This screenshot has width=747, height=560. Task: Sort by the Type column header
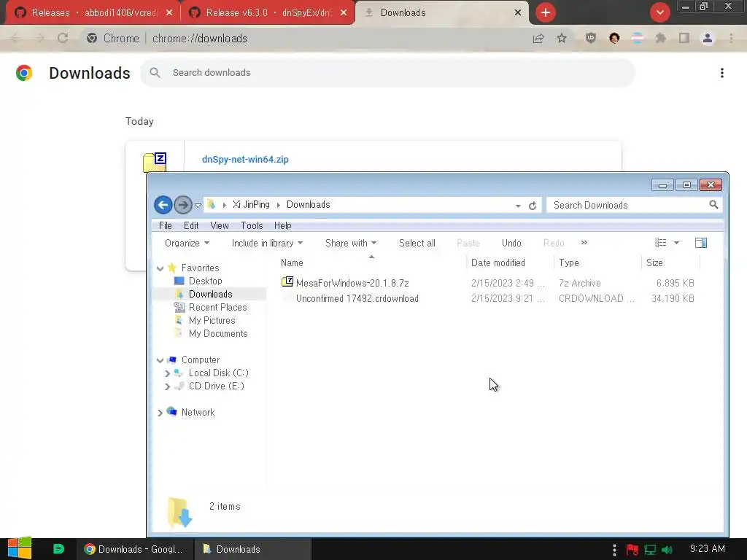598,262
